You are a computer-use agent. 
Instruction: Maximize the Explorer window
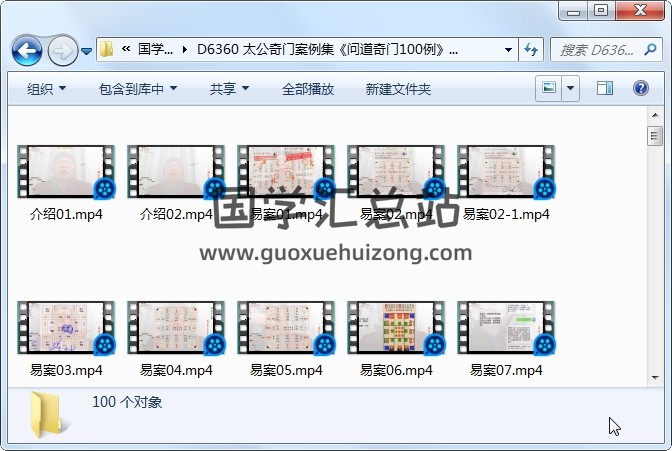(x=601, y=11)
